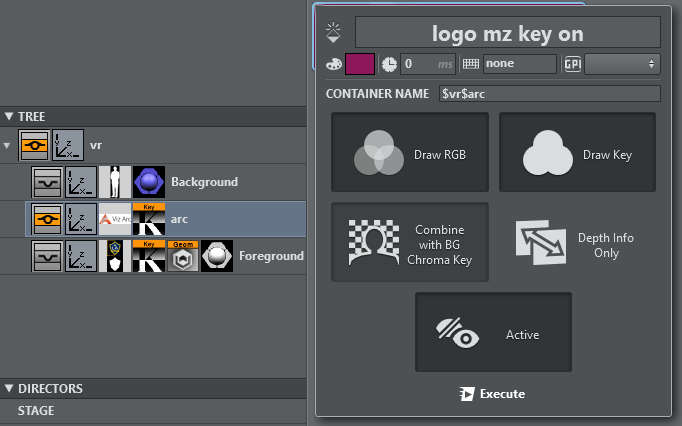682x426 pixels.
Task: Select the Draw RGB option
Action: (410, 154)
